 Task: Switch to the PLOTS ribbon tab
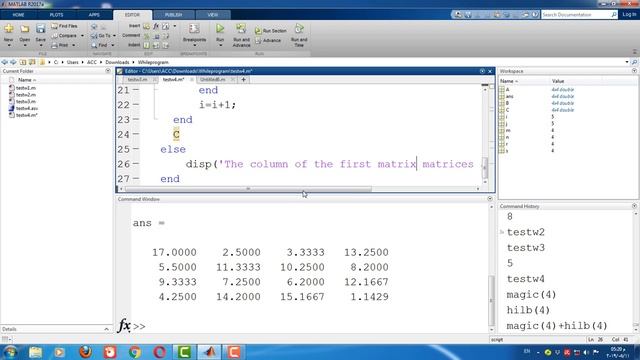pos(56,15)
